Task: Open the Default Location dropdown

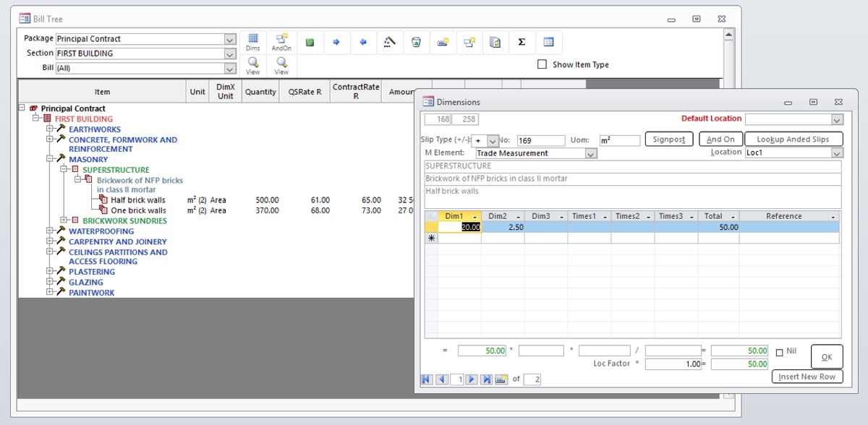Action: pos(837,119)
